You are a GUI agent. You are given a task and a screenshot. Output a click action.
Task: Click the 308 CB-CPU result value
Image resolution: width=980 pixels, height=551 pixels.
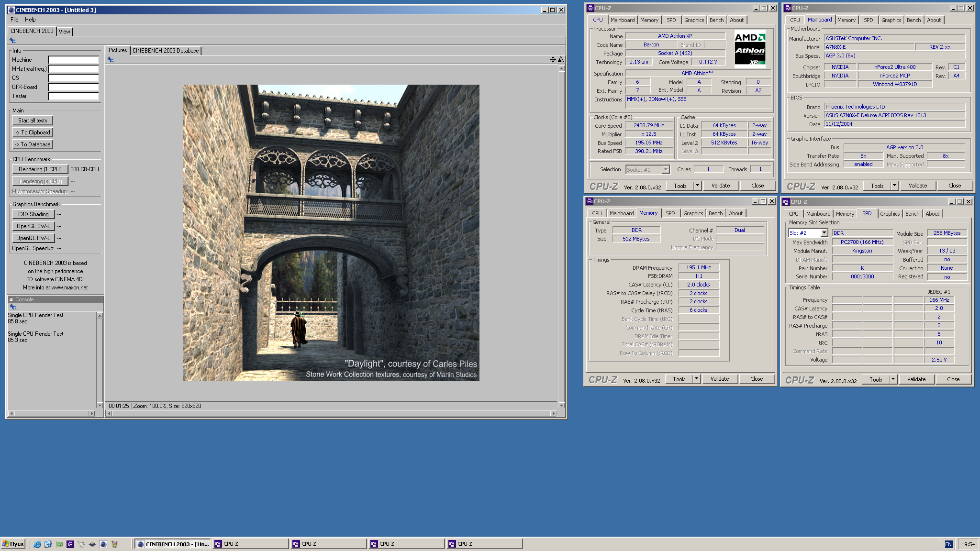[x=85, y=169]
